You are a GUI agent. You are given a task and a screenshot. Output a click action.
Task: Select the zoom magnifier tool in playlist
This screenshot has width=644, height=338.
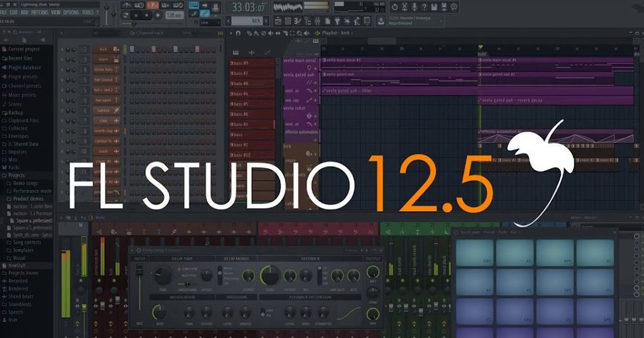(x=299, y=33)
